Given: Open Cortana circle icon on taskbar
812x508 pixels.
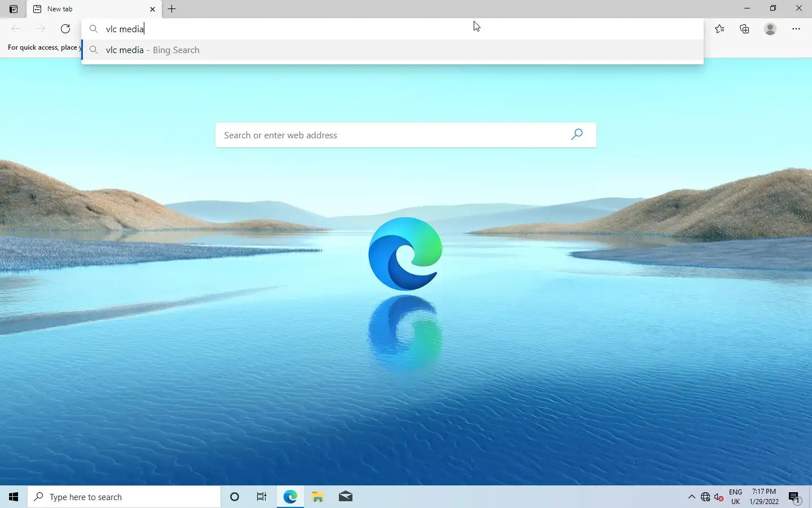Looking at the screenshot, I should pos(235,497).
